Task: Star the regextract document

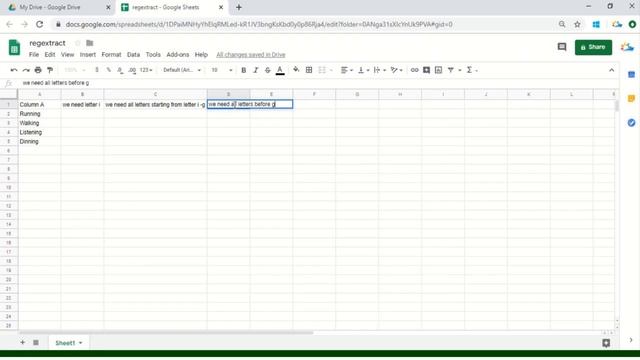Action: (78, 43)
